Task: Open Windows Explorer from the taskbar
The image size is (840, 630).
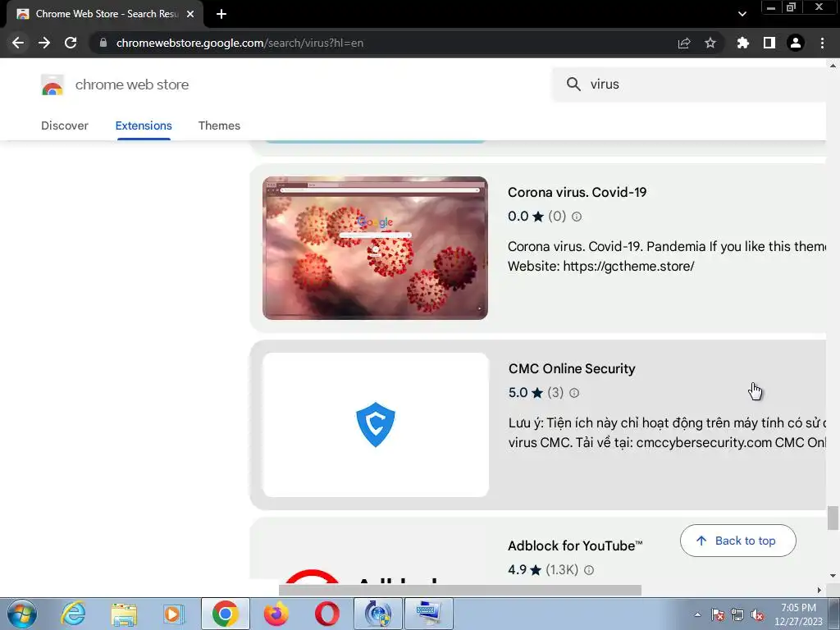Action: pyautogui.click(x=124, y=614)
